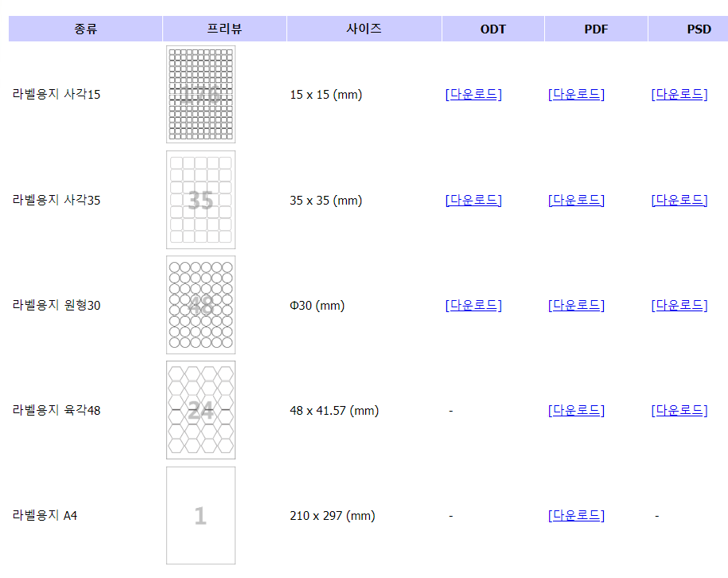The width and height of the screenshot is (728, 578).
Task: Download PDF for 라벨용지 원형30
Action: [576, 305]
